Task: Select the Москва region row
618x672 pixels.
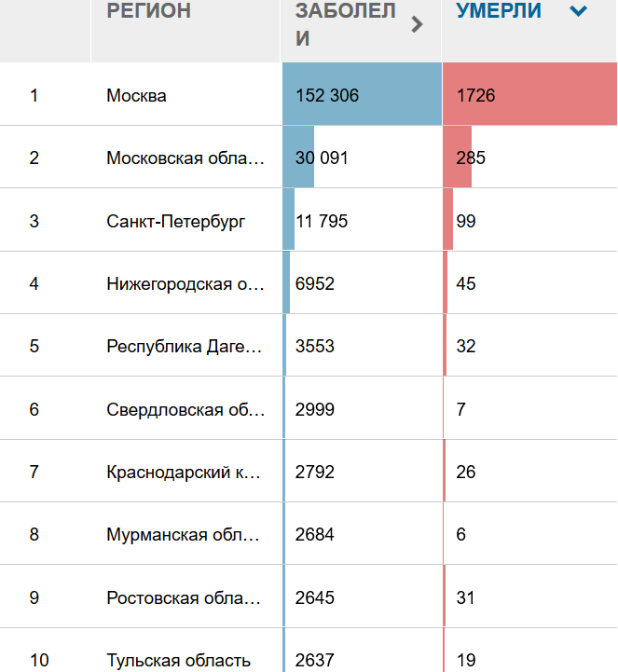Action: (309, 94)
